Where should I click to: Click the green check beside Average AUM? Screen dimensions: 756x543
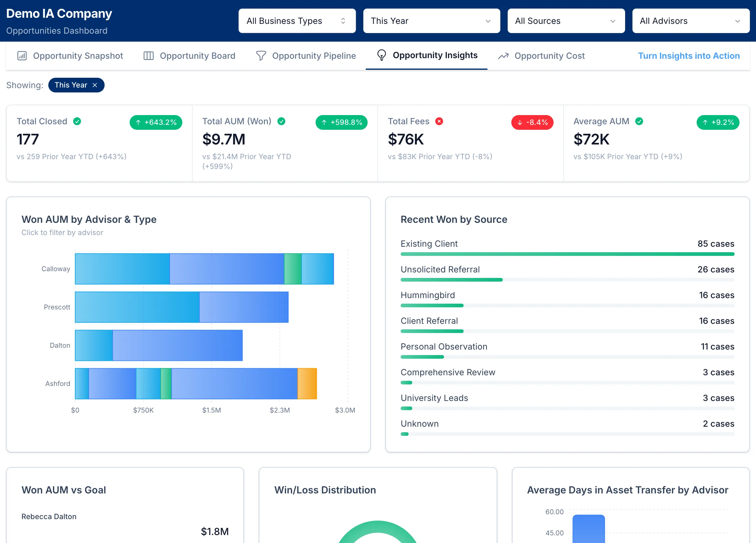639,121
